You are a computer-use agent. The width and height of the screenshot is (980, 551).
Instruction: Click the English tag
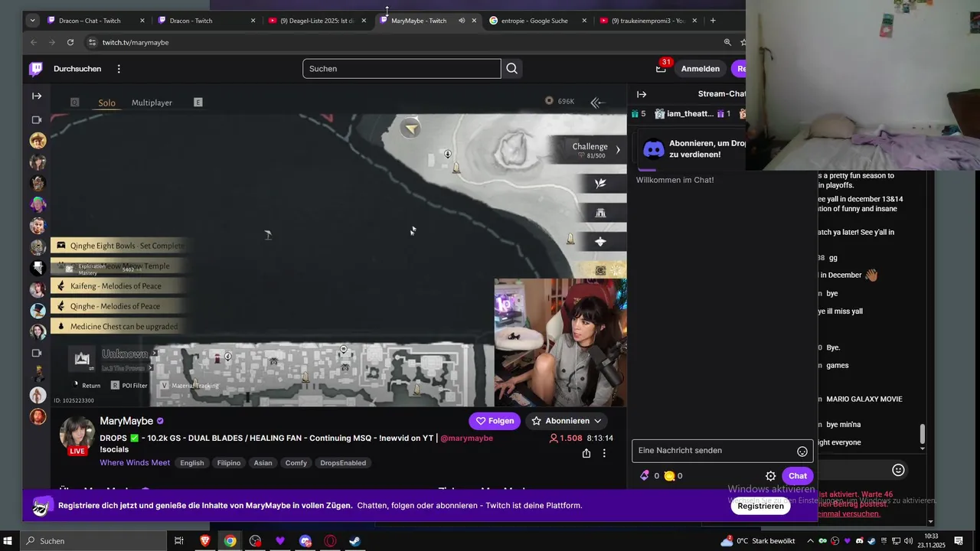(192, 463)
